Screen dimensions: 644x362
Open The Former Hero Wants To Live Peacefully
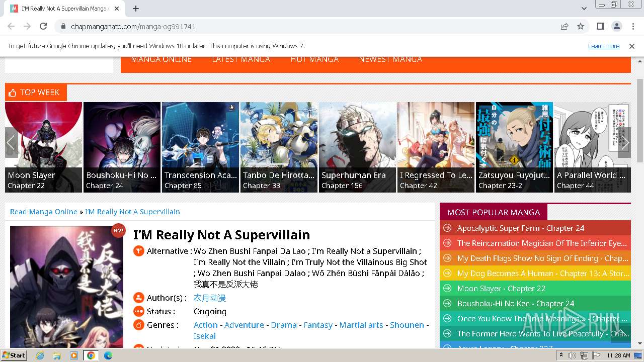tap(543, 334)
